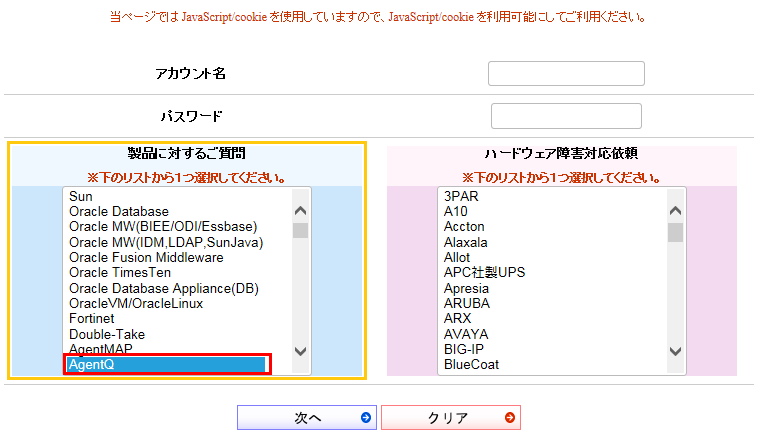Click scrollbar thumb of product question list

tap(301, 231)
